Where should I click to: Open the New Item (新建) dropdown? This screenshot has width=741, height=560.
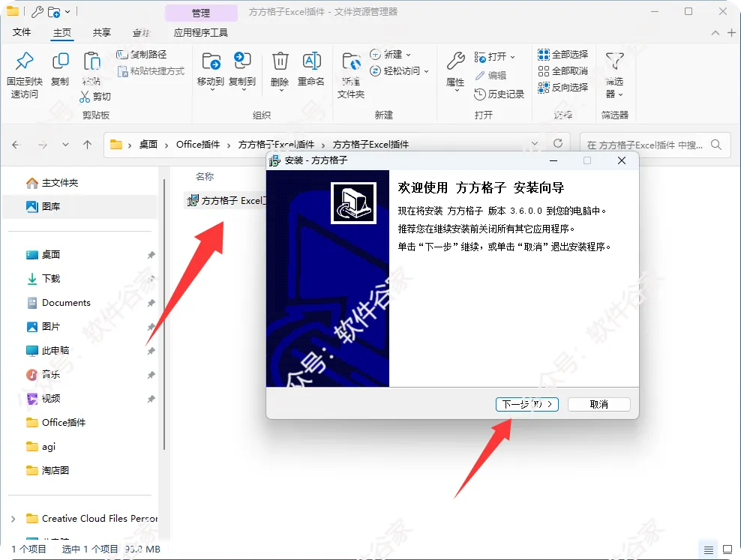pos(390,54)
